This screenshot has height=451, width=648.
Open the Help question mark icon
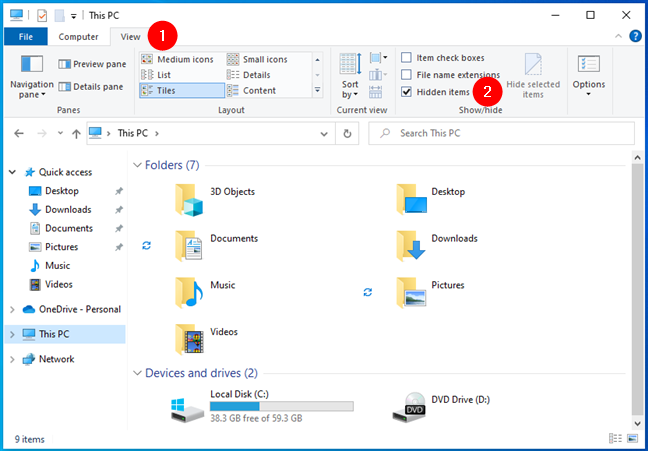click(635, 36)
